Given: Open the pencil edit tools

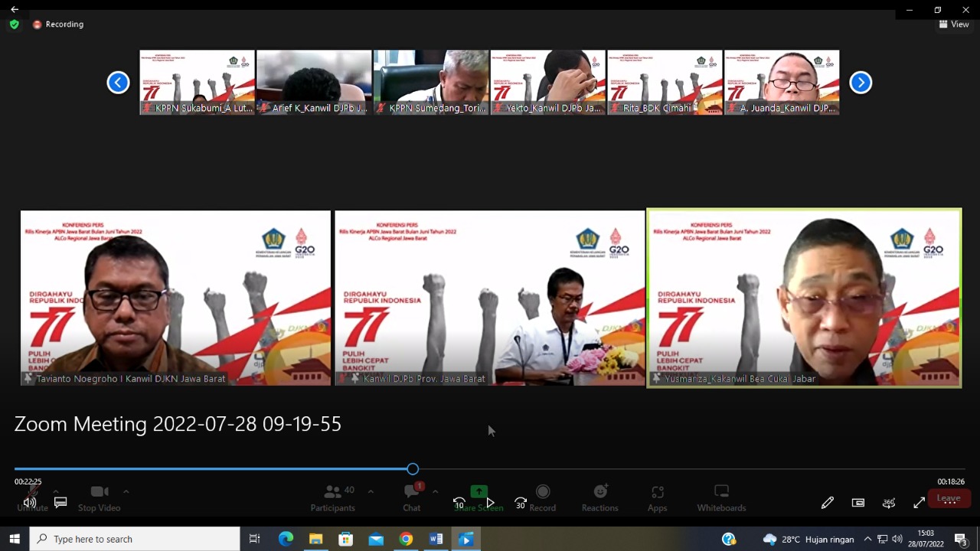Looking at the screenshot, I should 827,503.
